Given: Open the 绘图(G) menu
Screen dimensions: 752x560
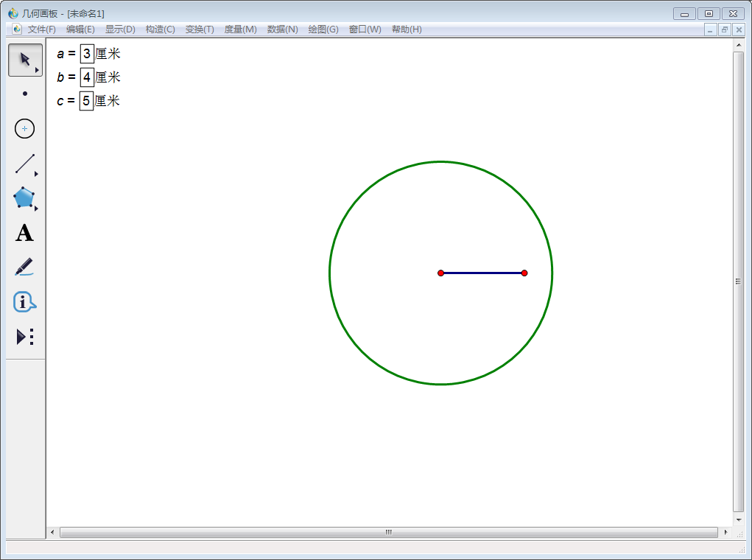Looking at the screenshot, I should coord(323,29).
